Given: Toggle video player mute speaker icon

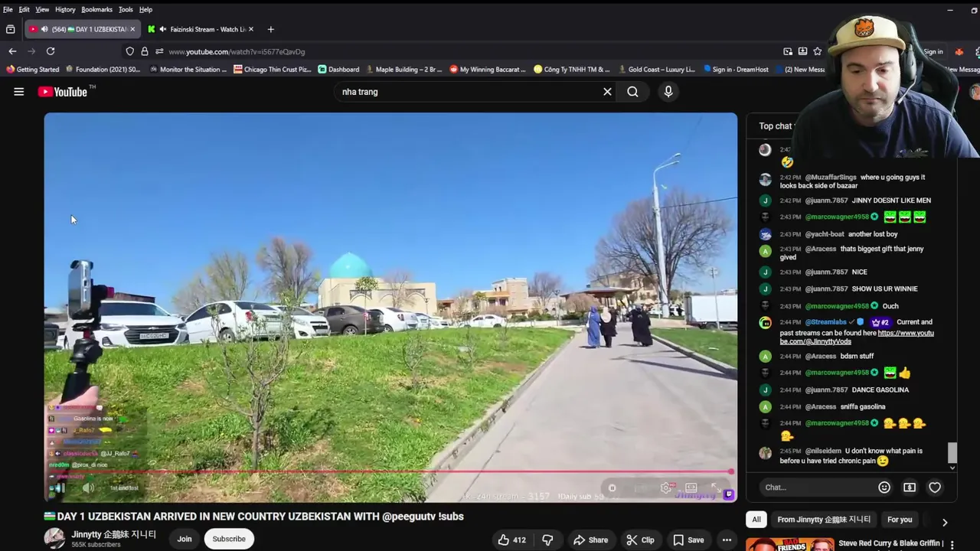Looking at the screenshot, I should 89,487.
